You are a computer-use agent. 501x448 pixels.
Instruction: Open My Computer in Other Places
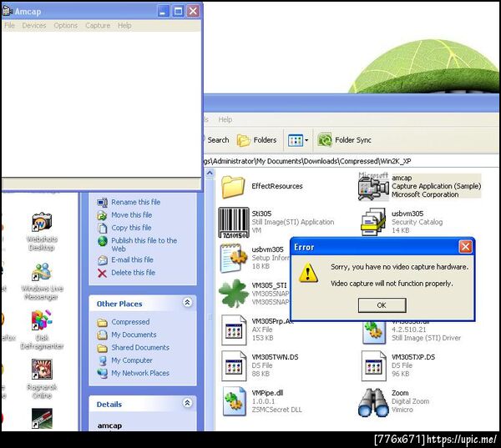pos(132,360)
